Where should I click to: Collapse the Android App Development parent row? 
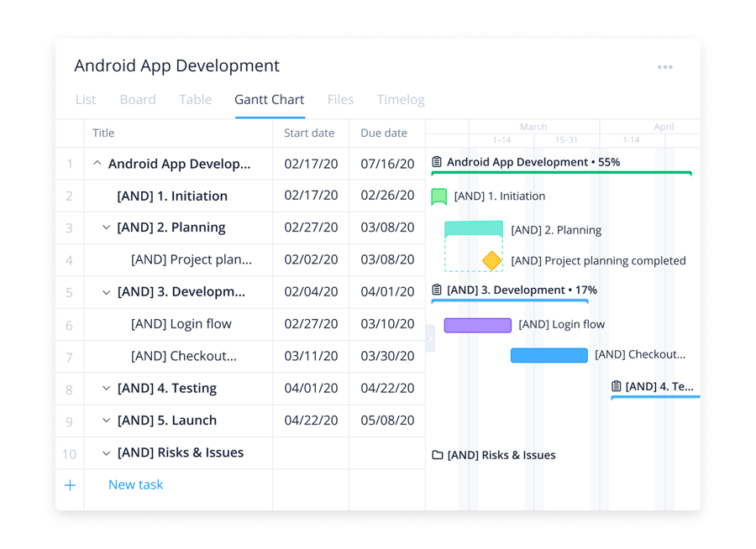[97, 163]
